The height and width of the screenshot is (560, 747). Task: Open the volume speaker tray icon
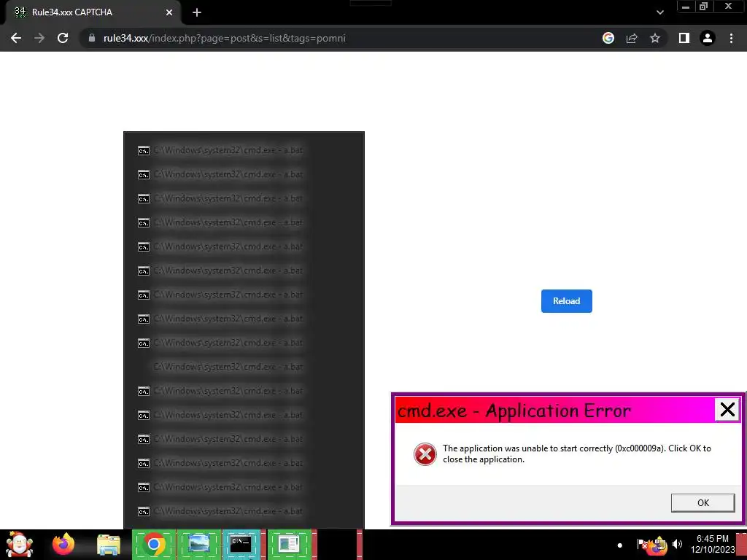(677, 544)
